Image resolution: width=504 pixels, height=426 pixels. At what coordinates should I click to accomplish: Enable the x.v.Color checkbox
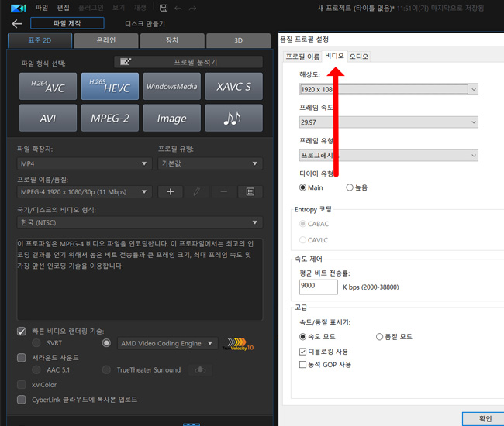tap(21, 385)
